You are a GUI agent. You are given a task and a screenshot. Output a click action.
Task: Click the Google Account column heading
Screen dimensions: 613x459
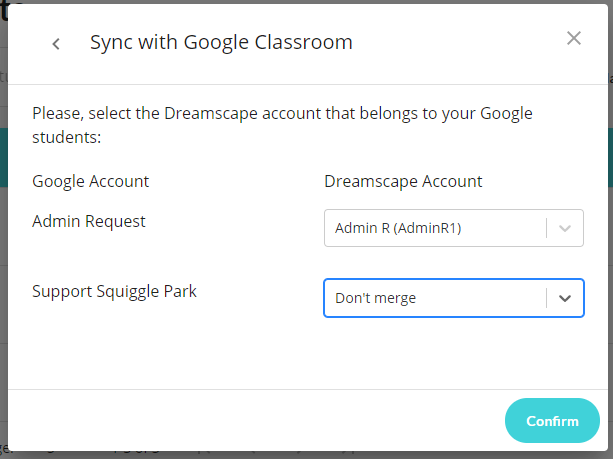(x=90, y=181)
